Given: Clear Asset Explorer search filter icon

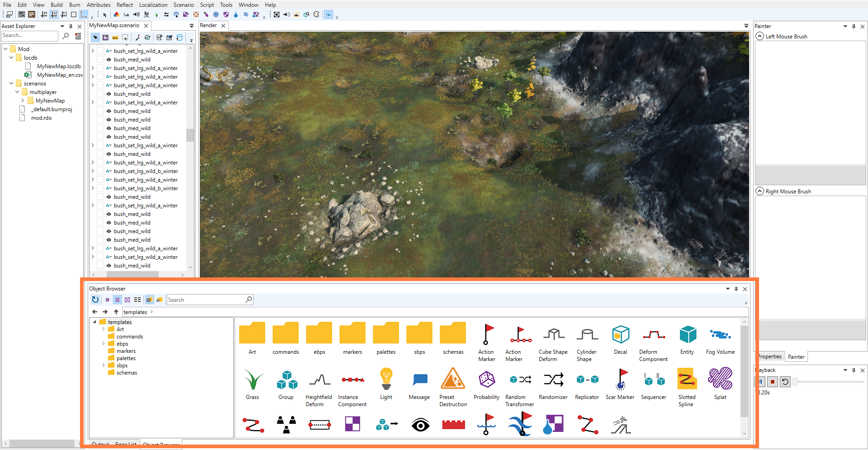Looking at the screenshot, I should pyautogui.click(x=78, y=36).
